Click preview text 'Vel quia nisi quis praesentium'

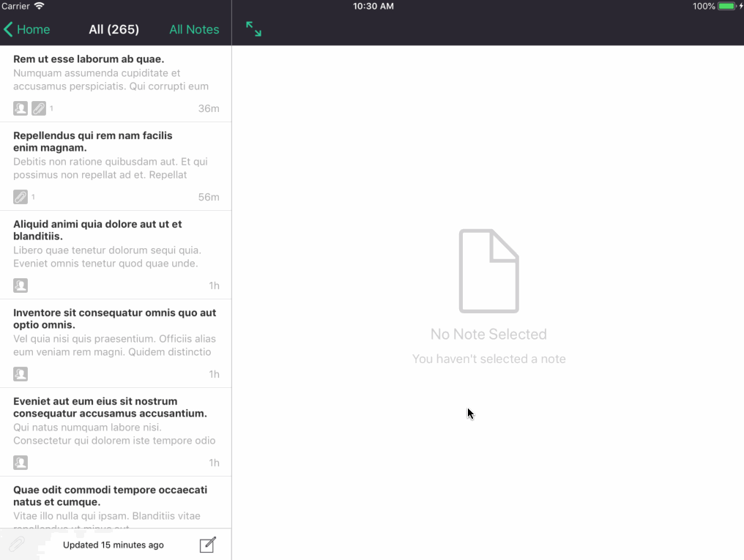84,338
